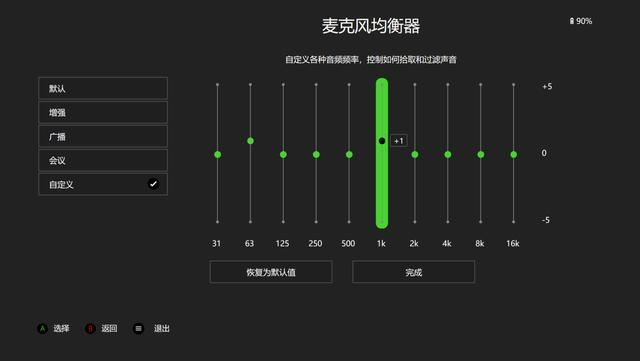Click the B 返回 button icon
Viewport: 640px width, 361px height.
(x=90, y=328)
